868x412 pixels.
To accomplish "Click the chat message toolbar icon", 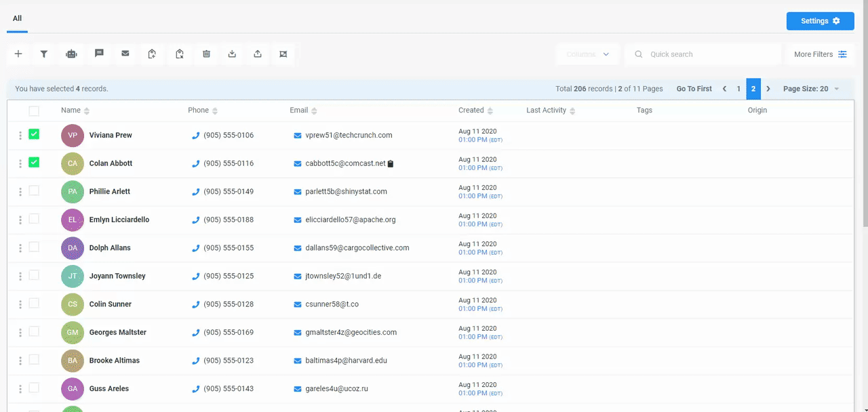I will click(99, 54).
